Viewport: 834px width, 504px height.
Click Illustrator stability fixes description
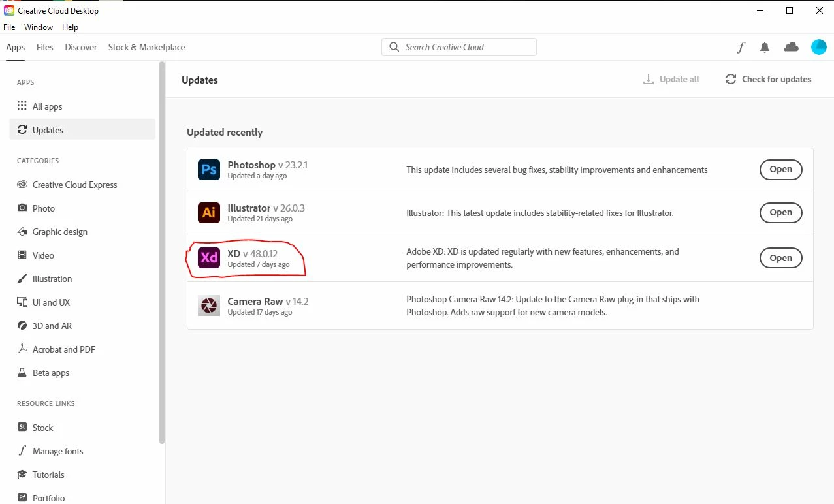coord(539,213)
